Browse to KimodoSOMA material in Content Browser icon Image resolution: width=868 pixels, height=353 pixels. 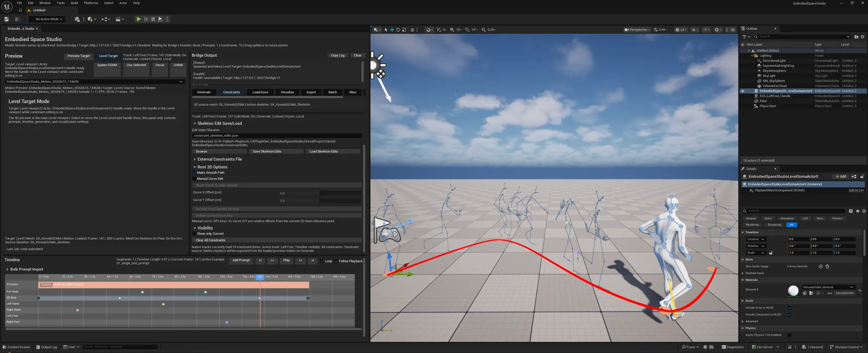(x=811, y=293)
